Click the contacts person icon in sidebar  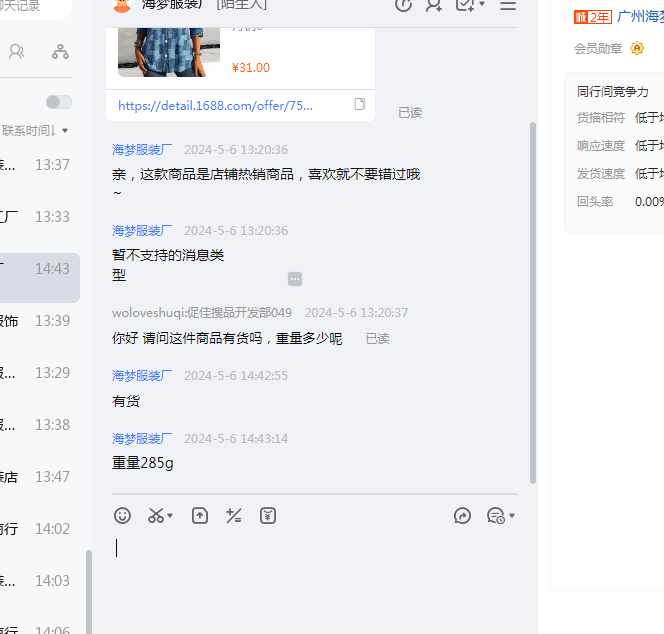tap(17, 52)
